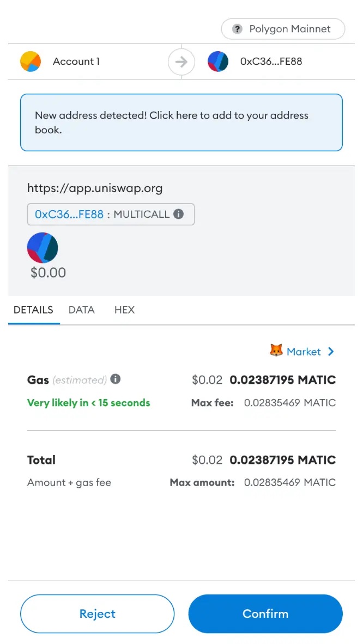Select the DETAILS tab
This screenshot has width=363, height=644.
click(x=33, y=310)
